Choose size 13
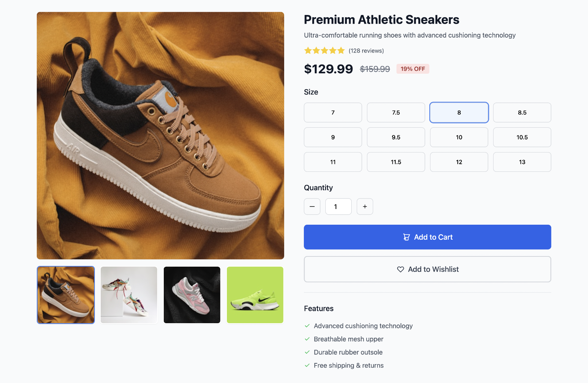 522,162
